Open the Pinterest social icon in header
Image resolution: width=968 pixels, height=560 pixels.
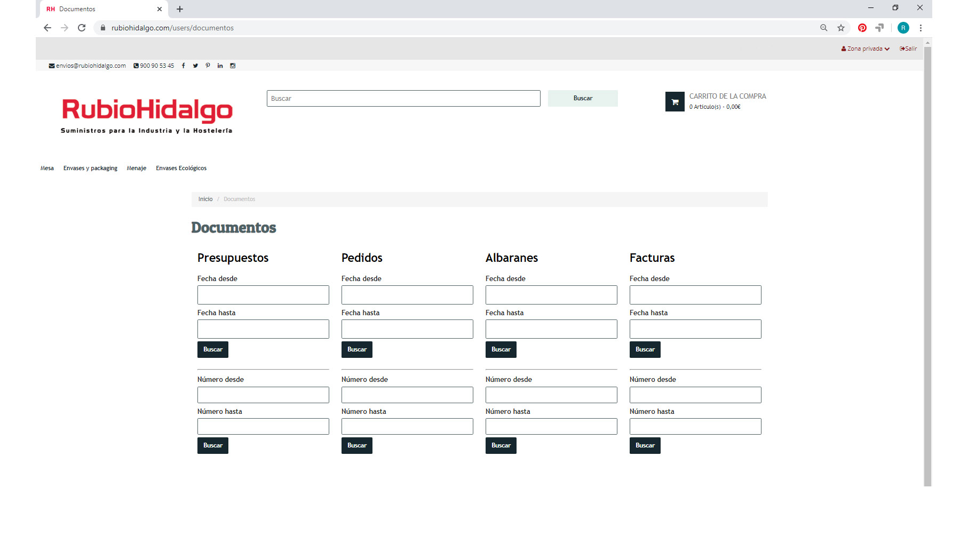(208, 66)
